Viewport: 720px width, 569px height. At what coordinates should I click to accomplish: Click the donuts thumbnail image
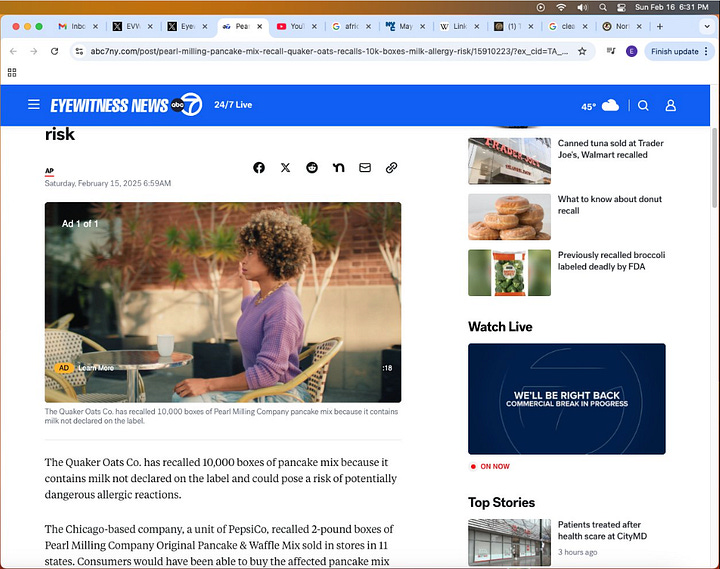pyautogui.click(x=509, y=217)
